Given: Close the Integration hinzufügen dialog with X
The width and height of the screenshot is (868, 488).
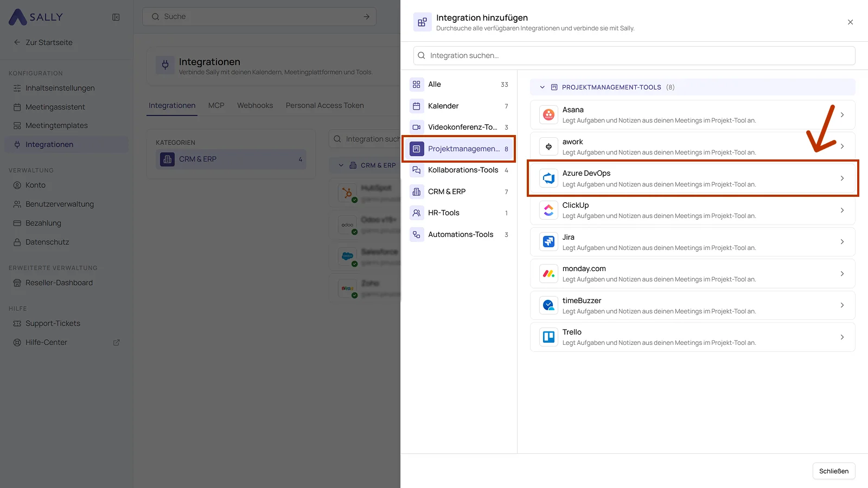Looking at the screenshot, I should tap(850, 22).
